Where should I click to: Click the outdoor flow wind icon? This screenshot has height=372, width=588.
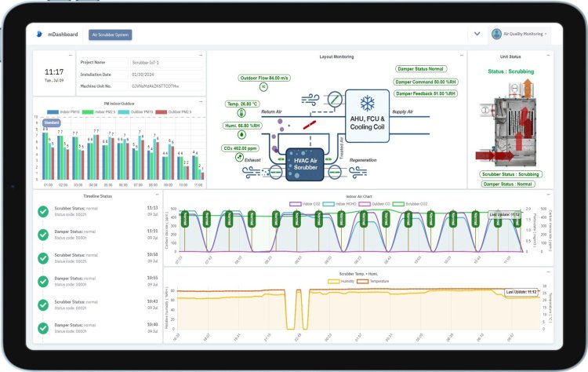(263, 87)
